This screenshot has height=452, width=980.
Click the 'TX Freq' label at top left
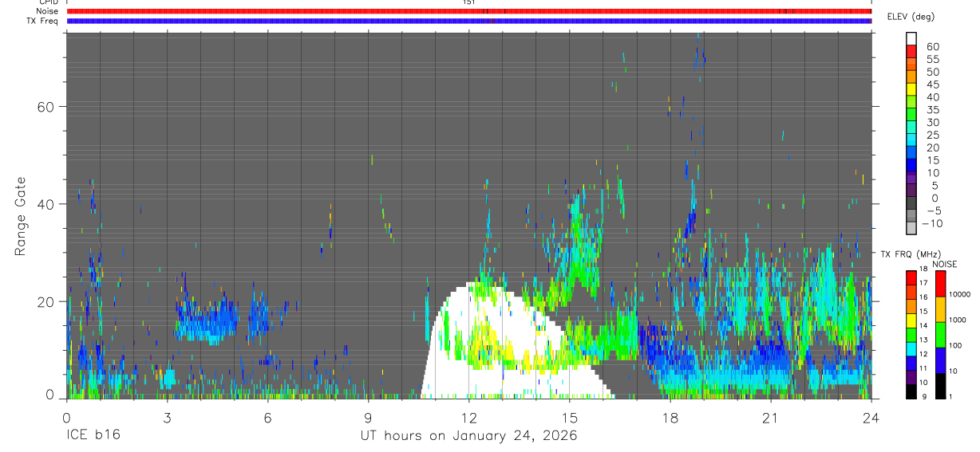pyautogui.click(x=43, y=21)
